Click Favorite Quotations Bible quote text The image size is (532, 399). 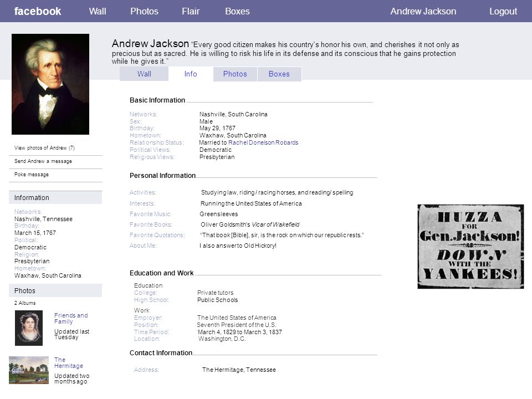pyautogui.click(x=282, y=235)
